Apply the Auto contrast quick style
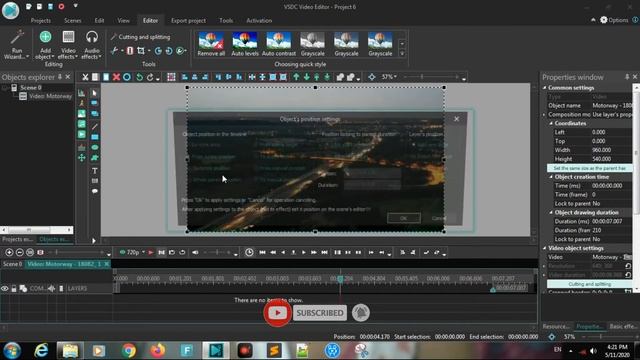Viewport: 640px width, 360px height. point(279,44)
